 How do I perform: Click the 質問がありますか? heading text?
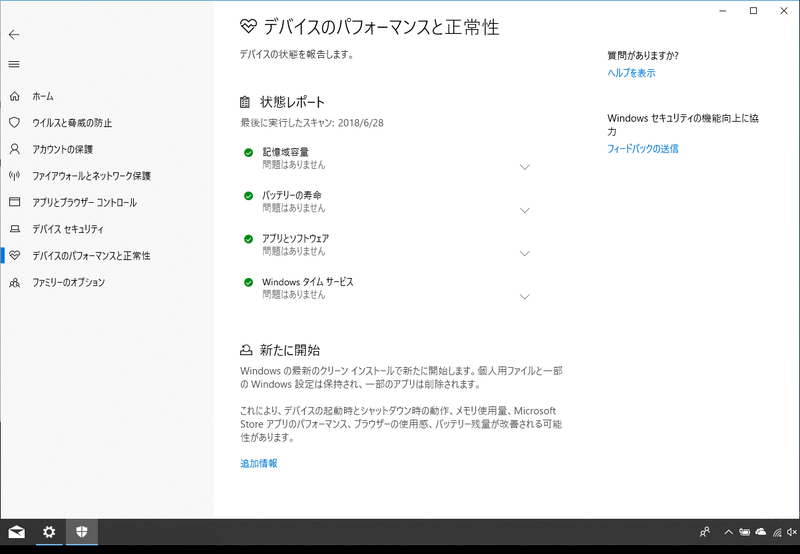pos(643,56)
